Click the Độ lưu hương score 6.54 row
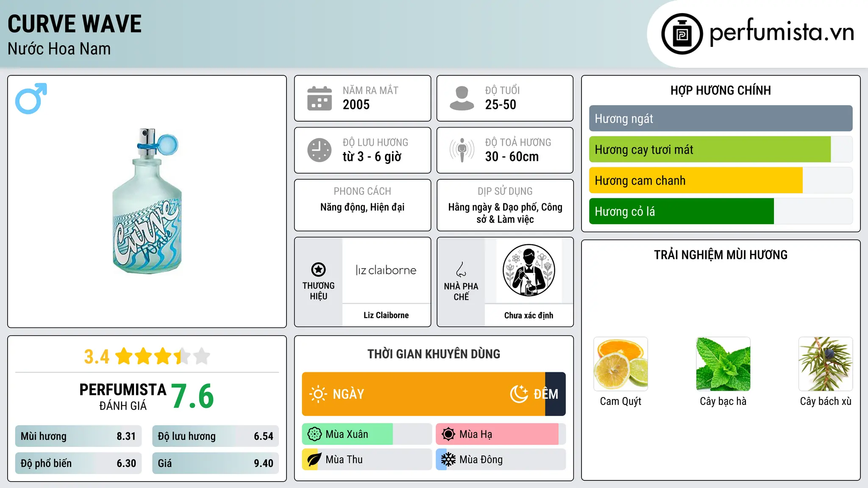The height and width of the screenshot is (488, 868). tap(215, 436)
